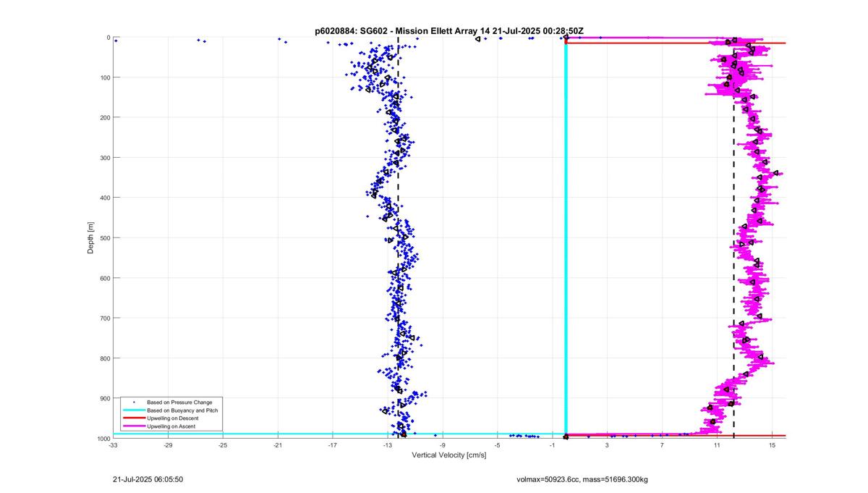
Task: Click the y-axis tick label 200
Action: 105,117
